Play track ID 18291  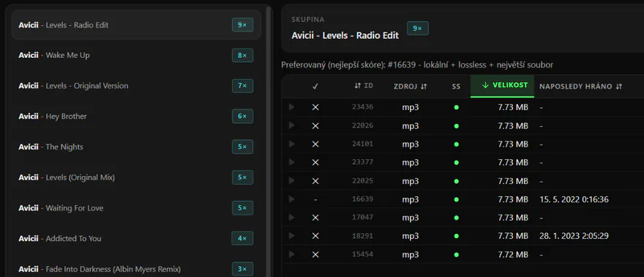pyautogui.click(x=291, y=236)
